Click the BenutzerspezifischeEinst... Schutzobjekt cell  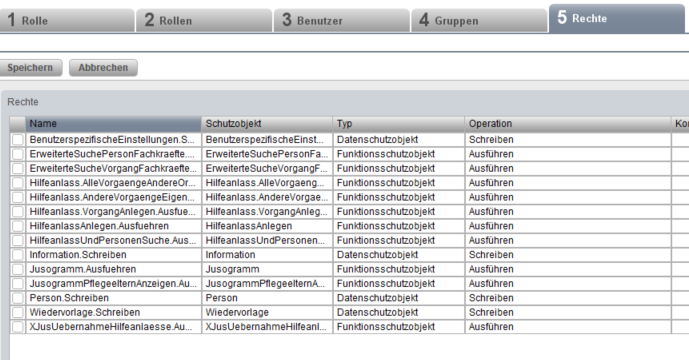point(267,140)
